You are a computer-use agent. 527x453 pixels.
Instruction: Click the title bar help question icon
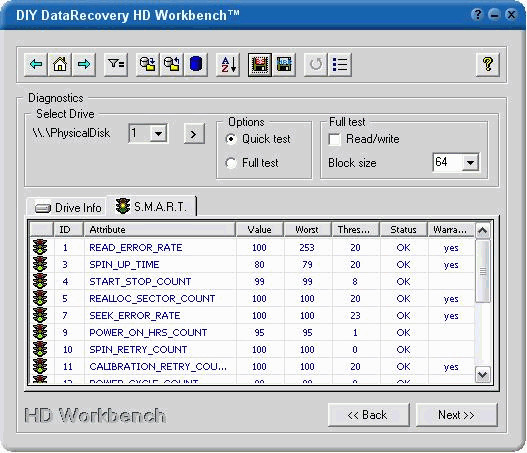[477, 14]
